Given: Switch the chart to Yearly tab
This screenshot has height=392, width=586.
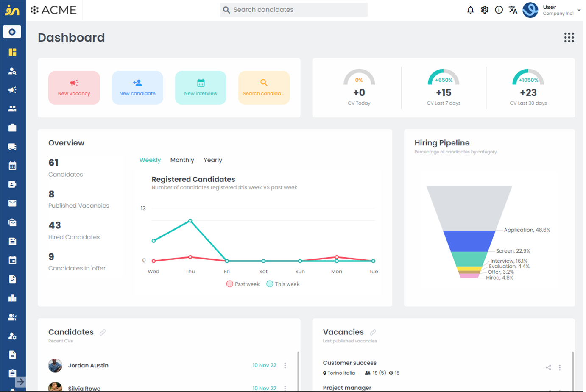Looking at the screenshot, I should pos(212,160).
